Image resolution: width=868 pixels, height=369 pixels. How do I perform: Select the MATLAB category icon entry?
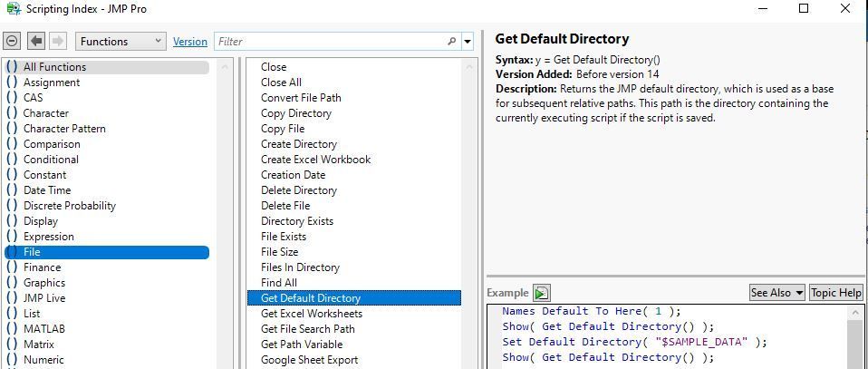(x=43, y=329)
